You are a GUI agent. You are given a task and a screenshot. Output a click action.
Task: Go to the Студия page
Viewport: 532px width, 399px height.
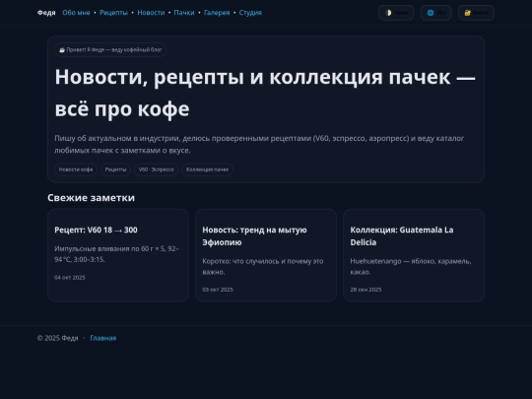(250, 13)
